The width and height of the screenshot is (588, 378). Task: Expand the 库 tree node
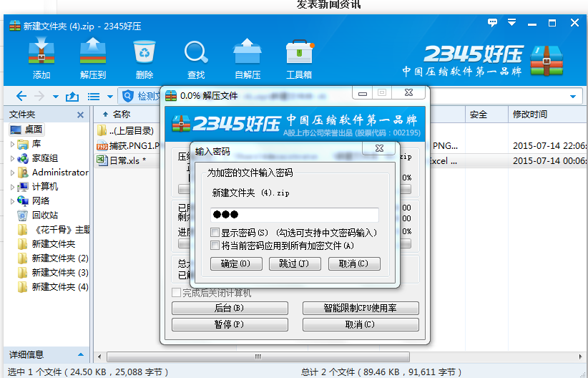(x=12, y=144)
